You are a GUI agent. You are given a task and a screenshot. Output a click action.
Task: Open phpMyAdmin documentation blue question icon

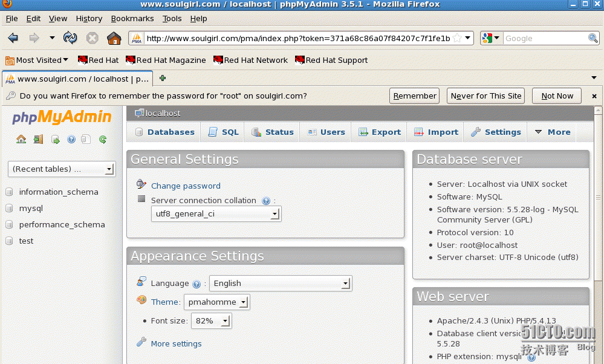click(71, 140)
